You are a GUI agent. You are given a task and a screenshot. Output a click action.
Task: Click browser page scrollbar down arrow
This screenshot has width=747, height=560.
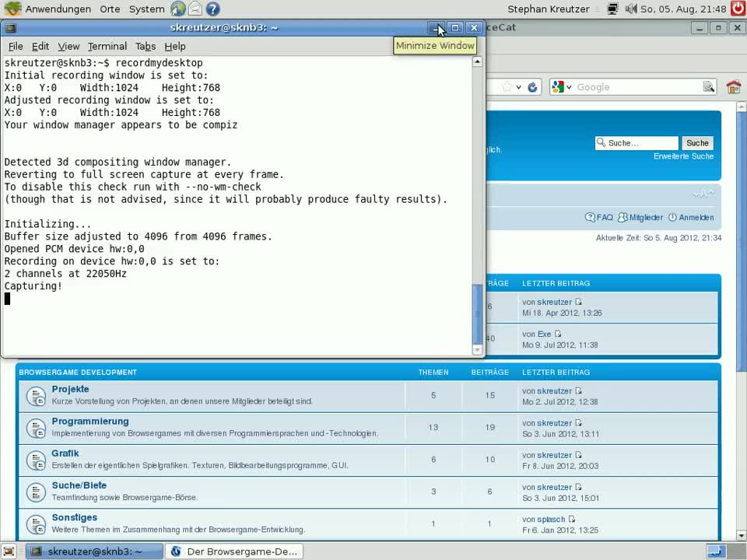(x=742, y=536)
